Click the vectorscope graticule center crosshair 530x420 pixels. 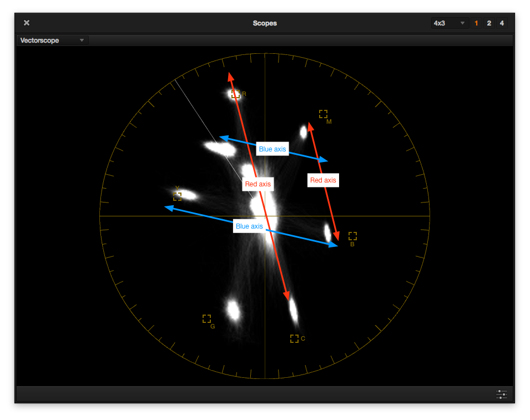265,216
